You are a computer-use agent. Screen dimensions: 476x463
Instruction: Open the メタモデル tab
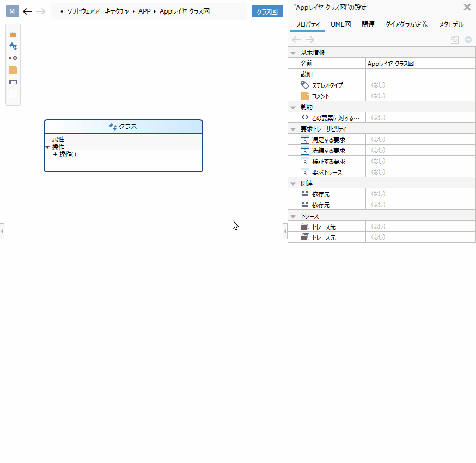(x=451, y=24)
